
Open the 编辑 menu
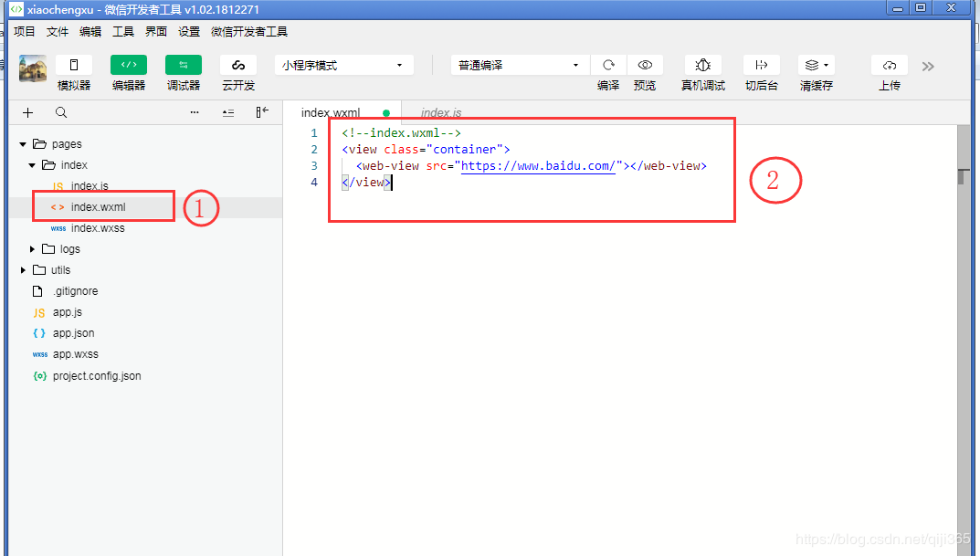[x=90, y=31]
